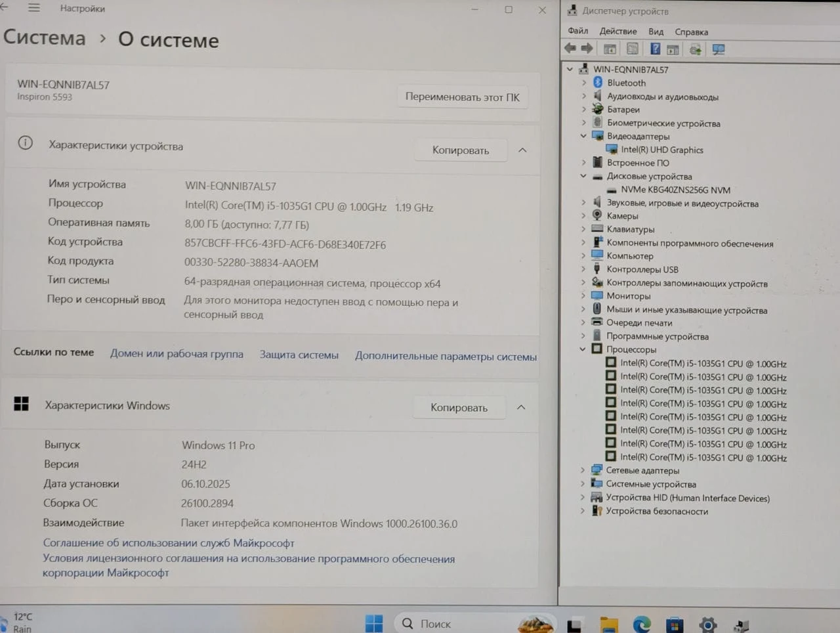Expand the Клавиатуры tree node
Image resolution: width=840 pixels, height=633 pixels.
coord(583,229)
